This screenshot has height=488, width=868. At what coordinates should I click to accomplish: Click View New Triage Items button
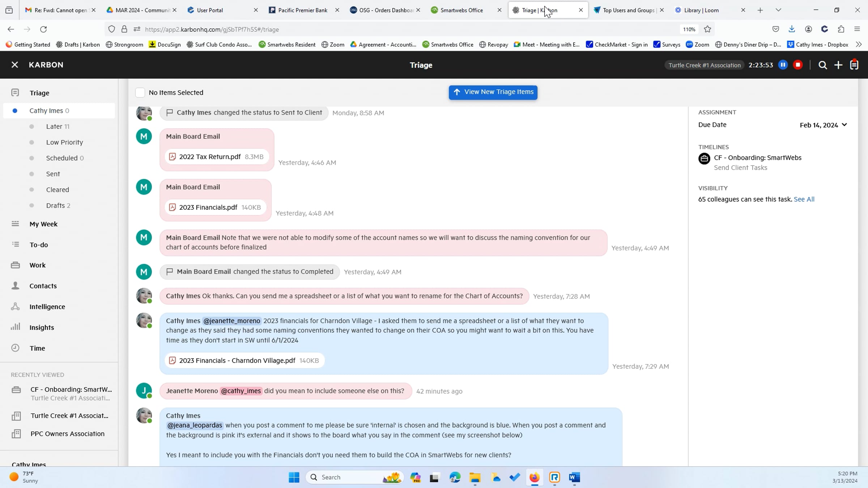point(493,92)
